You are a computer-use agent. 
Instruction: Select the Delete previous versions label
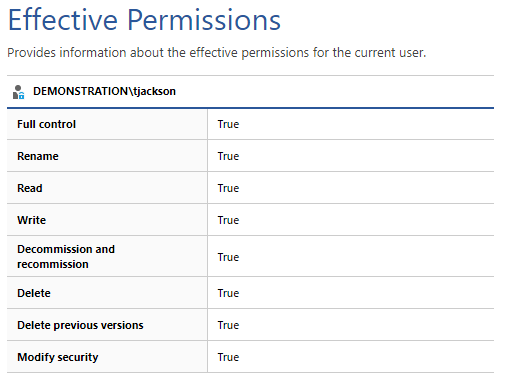click(x=80, y=325)
